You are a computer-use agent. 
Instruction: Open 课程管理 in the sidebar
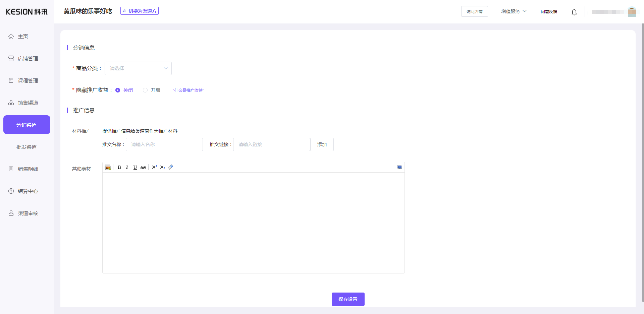point(28,80)
